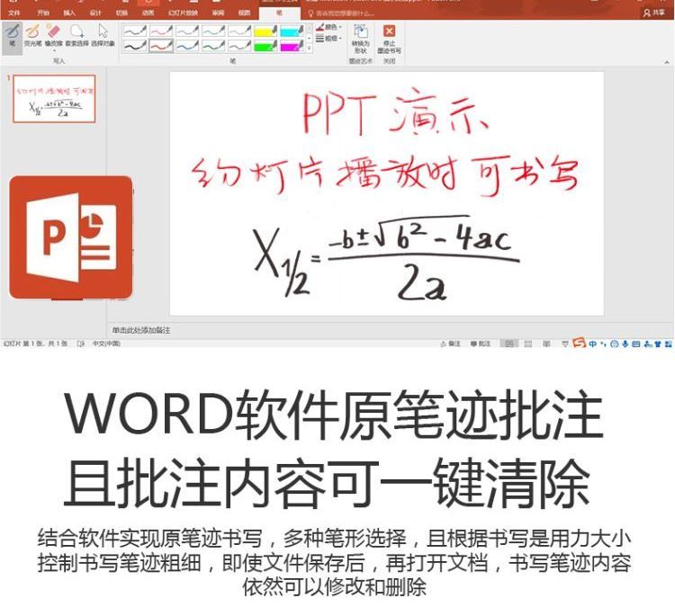This screenshot has width=675, height=616.
Task: Open the View (视图) tab
Action: tap(244, 13)
